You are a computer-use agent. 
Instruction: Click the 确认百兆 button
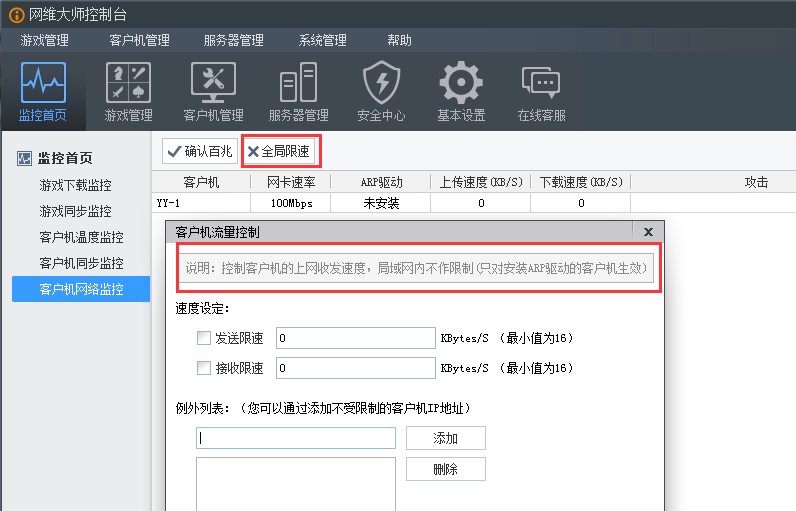pos(200,151)
